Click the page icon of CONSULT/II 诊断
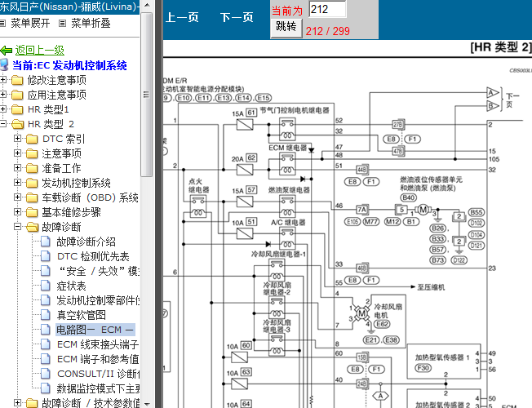This screenshot has height=408, width=532. (46, 374)
